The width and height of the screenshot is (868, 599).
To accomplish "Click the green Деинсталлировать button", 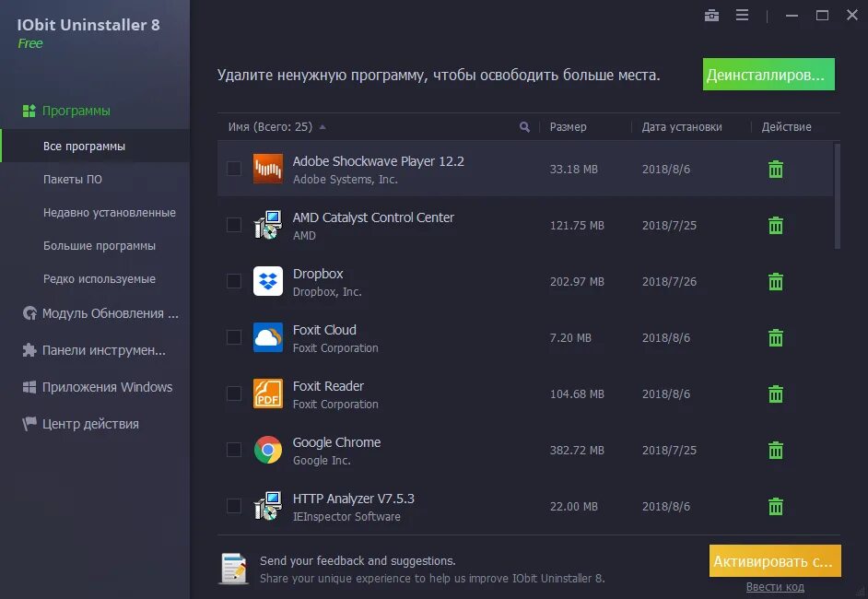I will coord(768,74).
